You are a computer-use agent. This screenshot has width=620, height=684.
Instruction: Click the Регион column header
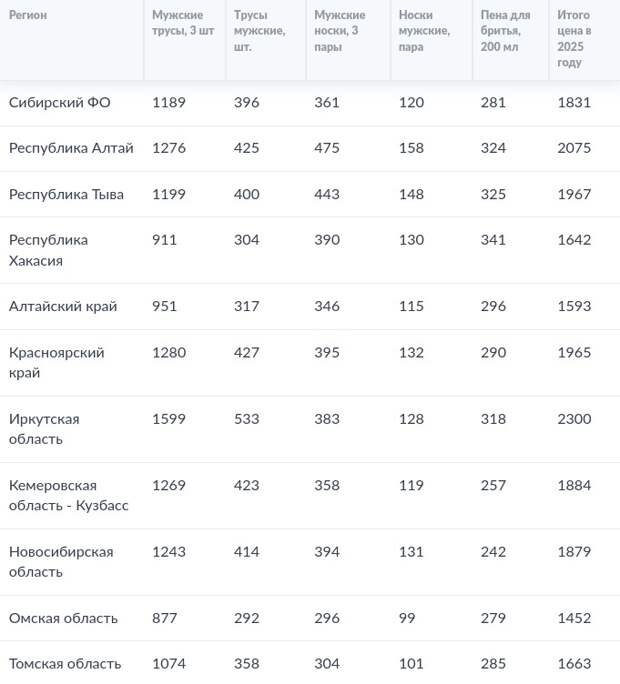(x=28, y=15)
